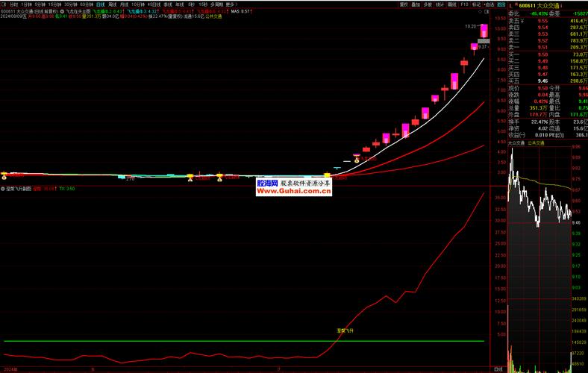Select the 15秒 period tab
The width and height of the screenshot is (588, 373).
click(203, 4)
